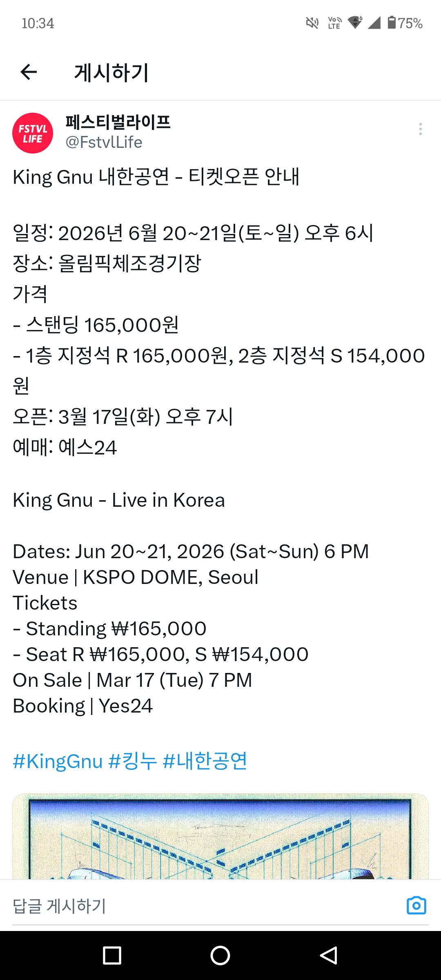The width and height of the screenshot is (441, 980).
Task: Open the #킹누 hashtag
Action: pyautogui.click(x=133, y=762)
